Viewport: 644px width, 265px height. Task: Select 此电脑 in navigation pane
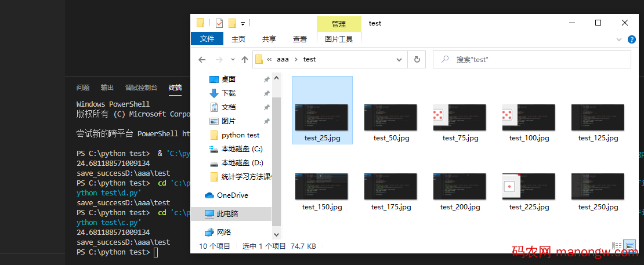click(227, 214)
